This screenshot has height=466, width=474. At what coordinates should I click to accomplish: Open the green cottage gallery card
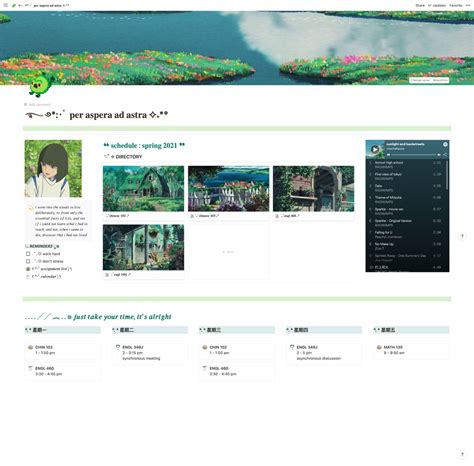tap(143, 193)
